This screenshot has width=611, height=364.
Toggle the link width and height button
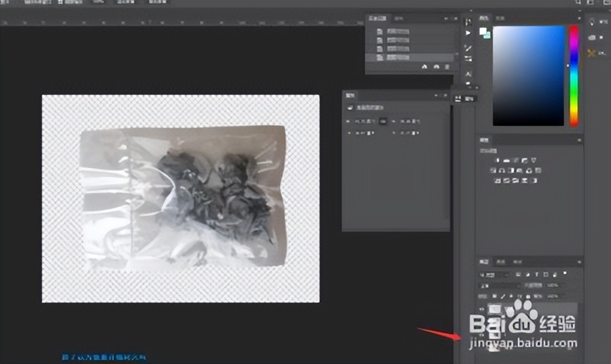coord(382,122)
